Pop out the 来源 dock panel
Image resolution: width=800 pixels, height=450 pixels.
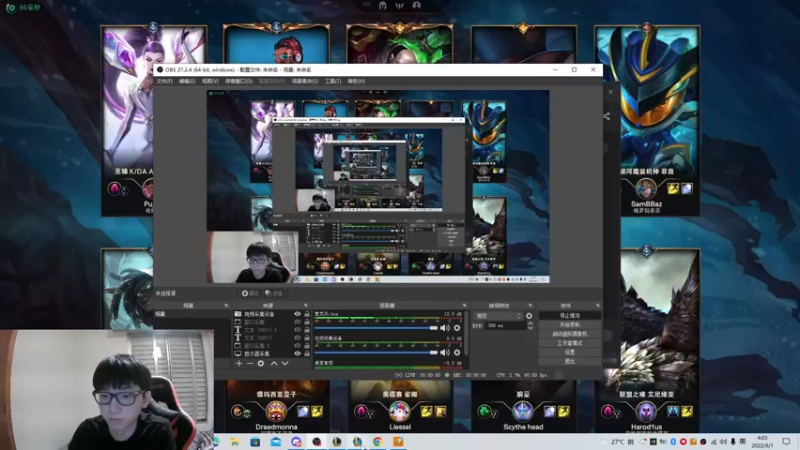coord(306,305)
